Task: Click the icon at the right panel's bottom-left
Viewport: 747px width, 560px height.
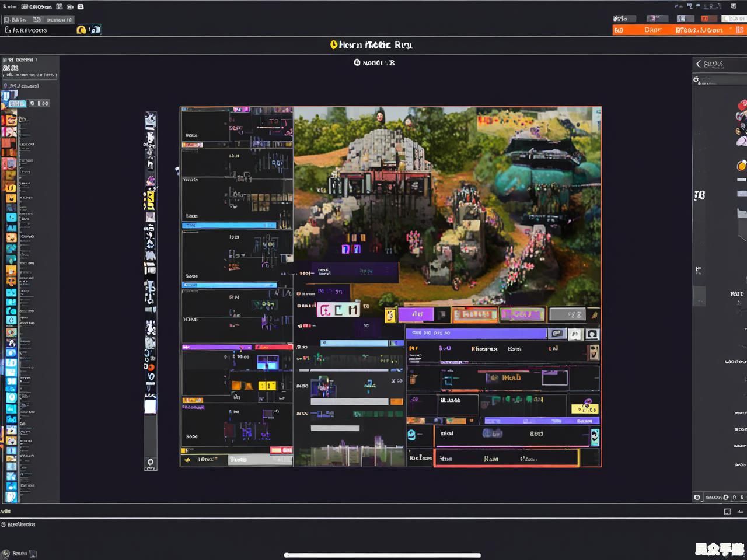Action: [x=697, y=497]
